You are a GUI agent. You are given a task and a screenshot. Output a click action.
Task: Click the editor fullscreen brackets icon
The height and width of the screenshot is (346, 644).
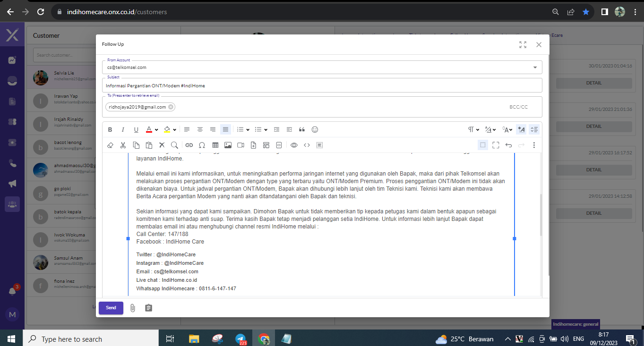[x=496, y=145]
